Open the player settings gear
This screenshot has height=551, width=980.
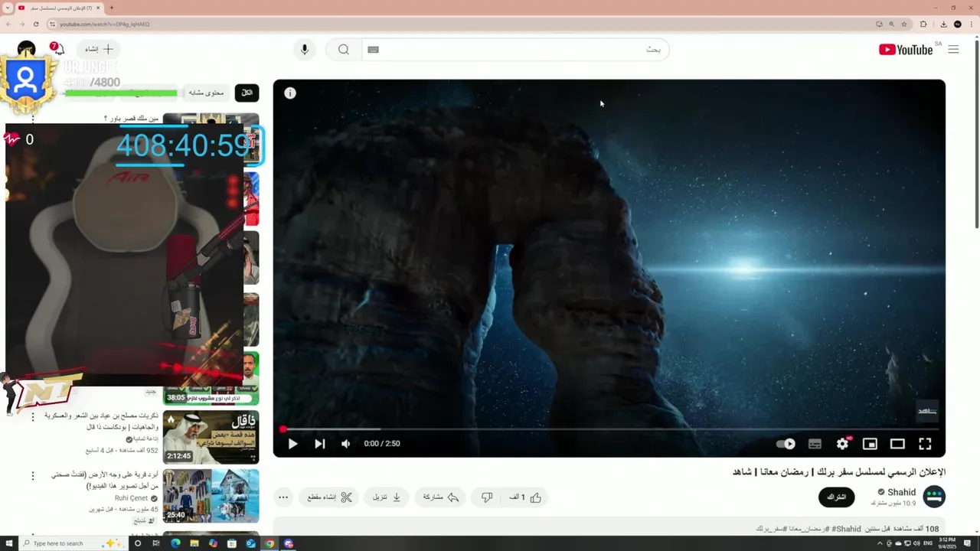pos(842,444)
